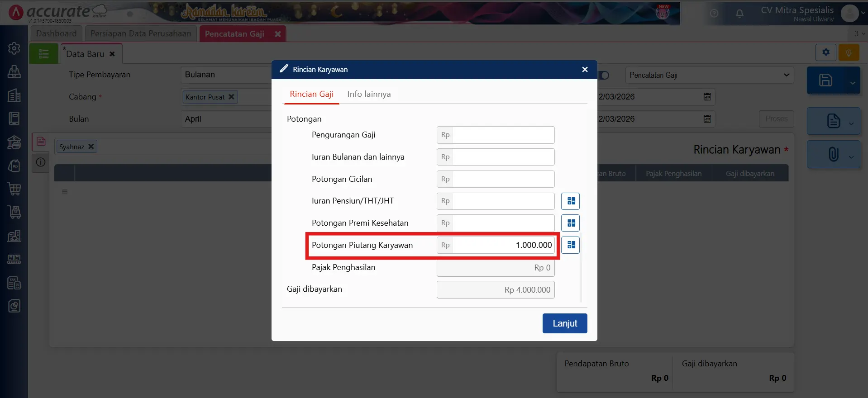
Task: Open the notification bell
Action: coord(739,14)
